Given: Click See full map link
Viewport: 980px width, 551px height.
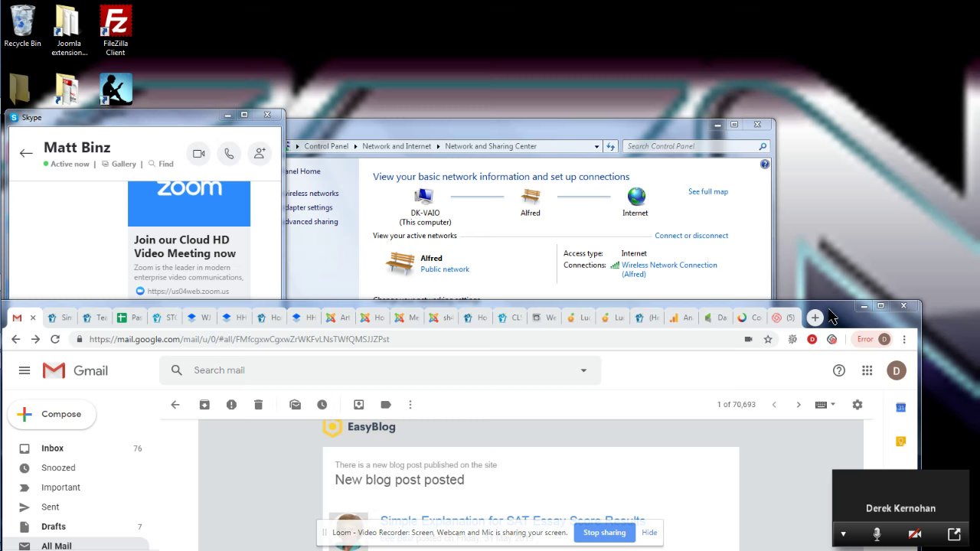Looking at the screenshot, I should [x=708, y=191].
